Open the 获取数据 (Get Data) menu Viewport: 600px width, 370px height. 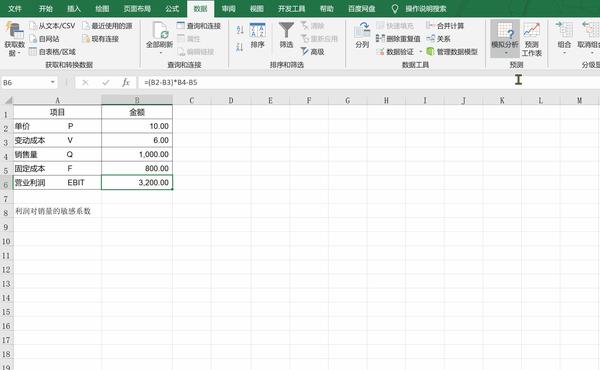pyautogui.click(x=14, y=39)
